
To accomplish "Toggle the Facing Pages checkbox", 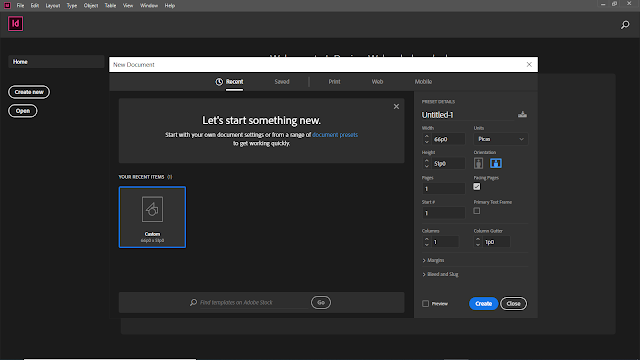I will [x=477, y=187].
